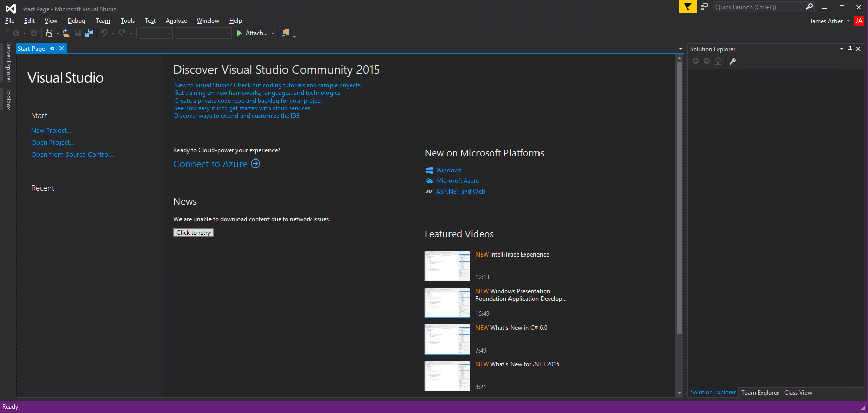
Task: Open the Microsoft Azure platform link
Action: tap(458, 181)
